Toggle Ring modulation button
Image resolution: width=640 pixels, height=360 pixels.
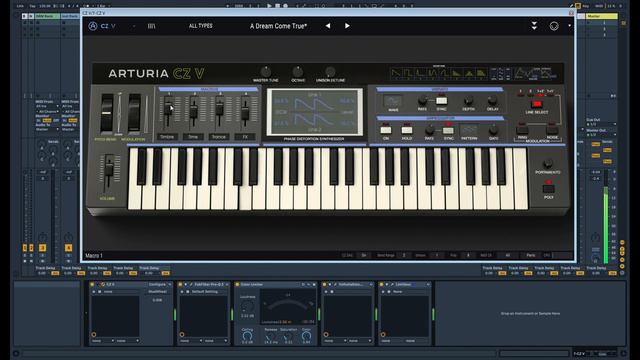point(522,130)
